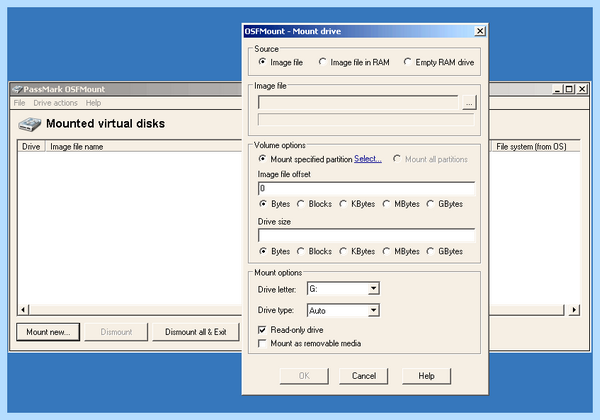Set Drive size unit to GBytes
Image resolution: width=600 pixels, height=420 pixels.
pos(430,251)
